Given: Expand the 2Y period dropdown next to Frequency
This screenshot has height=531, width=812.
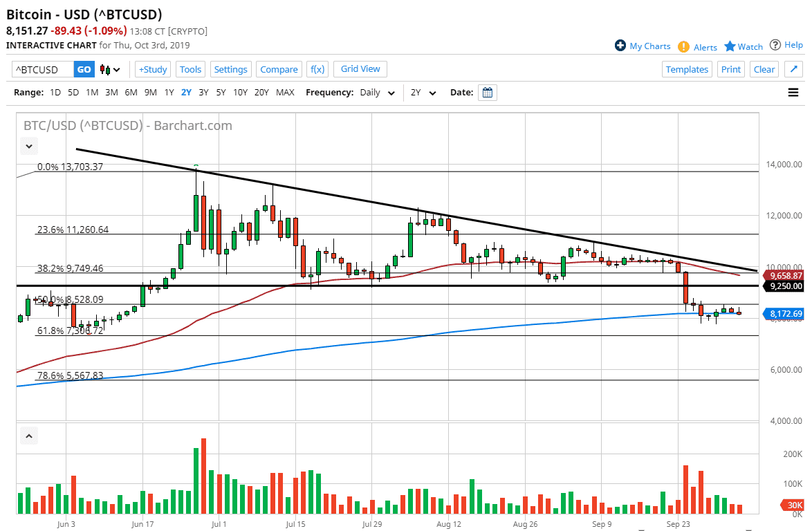Looking at the screenshot, I should click(424, 92).
